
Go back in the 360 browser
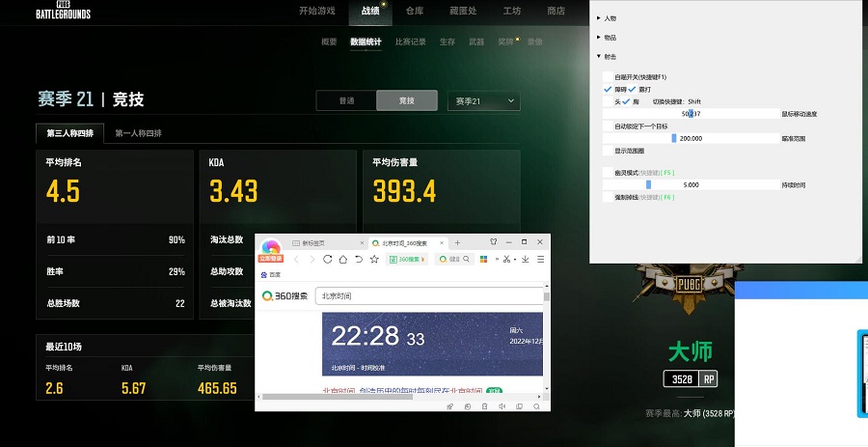click(296, 260)
